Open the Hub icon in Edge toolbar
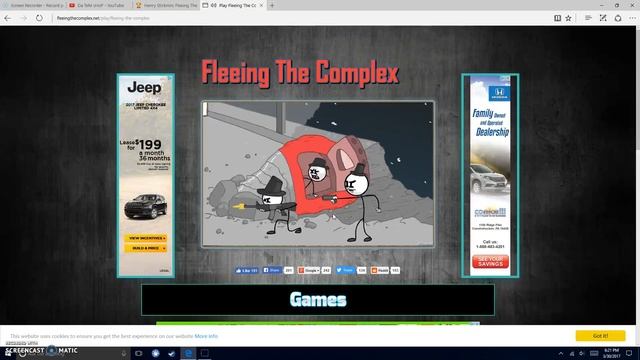The width and height of the screenshot is (640, 360). point(588,18)
